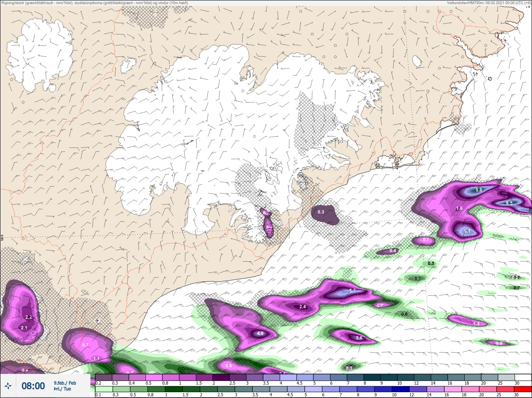Pick the darkest purple swatch starting at 2
The image size is (532, 398).
(x=222, y=377)
